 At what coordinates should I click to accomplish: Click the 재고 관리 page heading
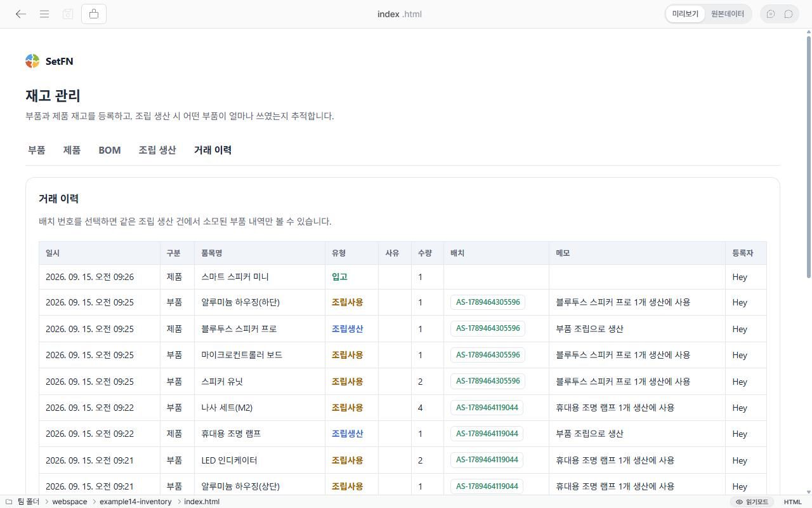pyautogui.click(x=53, y=96)
